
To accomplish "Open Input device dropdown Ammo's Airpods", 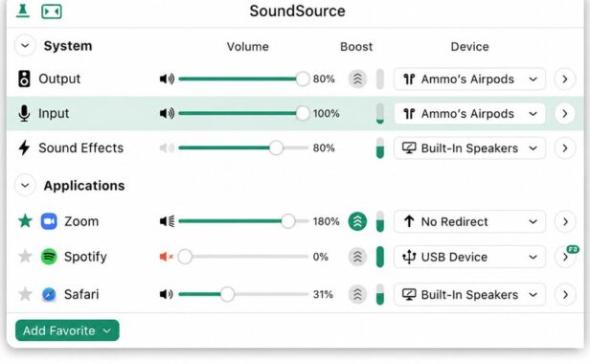I will click(x=469, y=113).
